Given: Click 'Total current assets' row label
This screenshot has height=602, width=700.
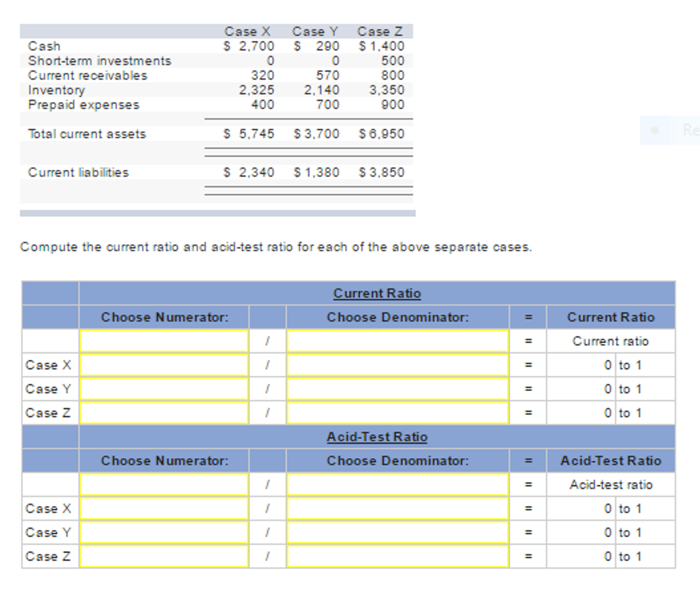Looking at the screenshot, I should point(87,134).
